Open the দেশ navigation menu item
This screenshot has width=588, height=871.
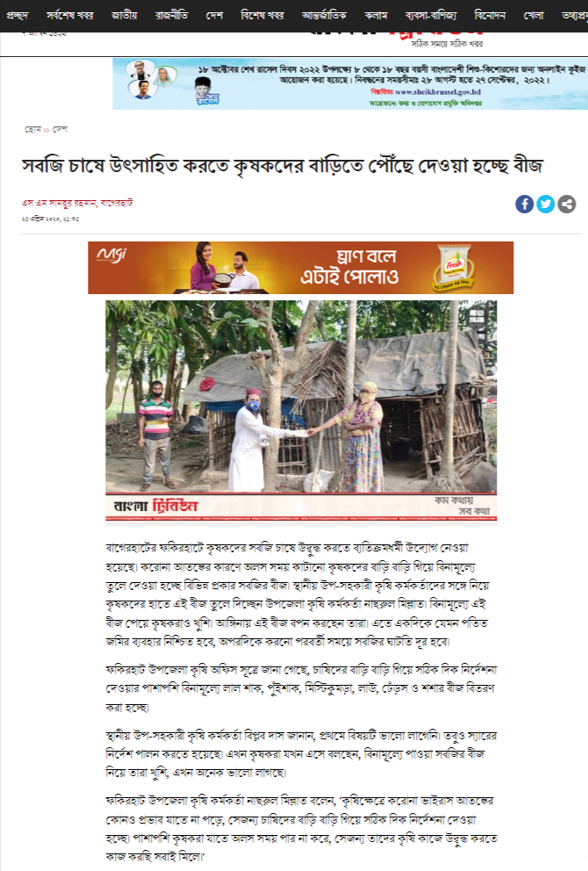pos(214,16)
